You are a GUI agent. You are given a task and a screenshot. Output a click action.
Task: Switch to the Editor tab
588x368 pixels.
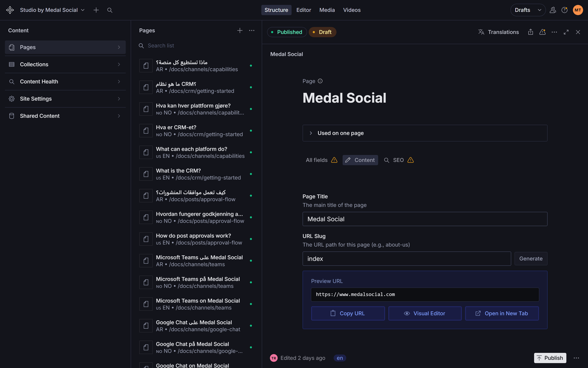(304, 10)
